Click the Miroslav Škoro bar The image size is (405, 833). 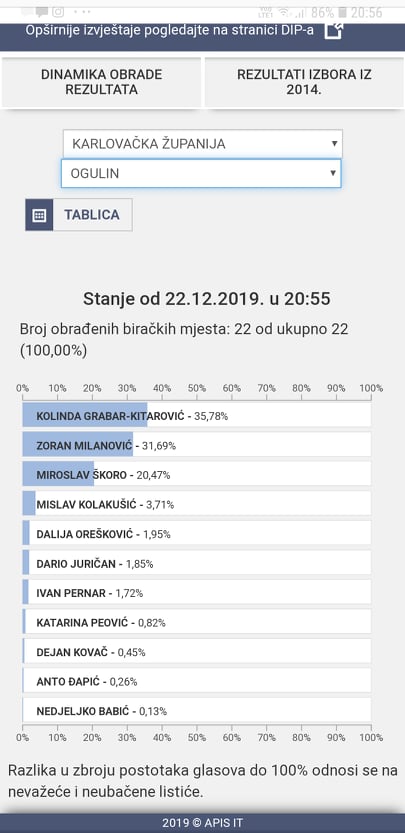pyautogui.click(x=197, y=474)
